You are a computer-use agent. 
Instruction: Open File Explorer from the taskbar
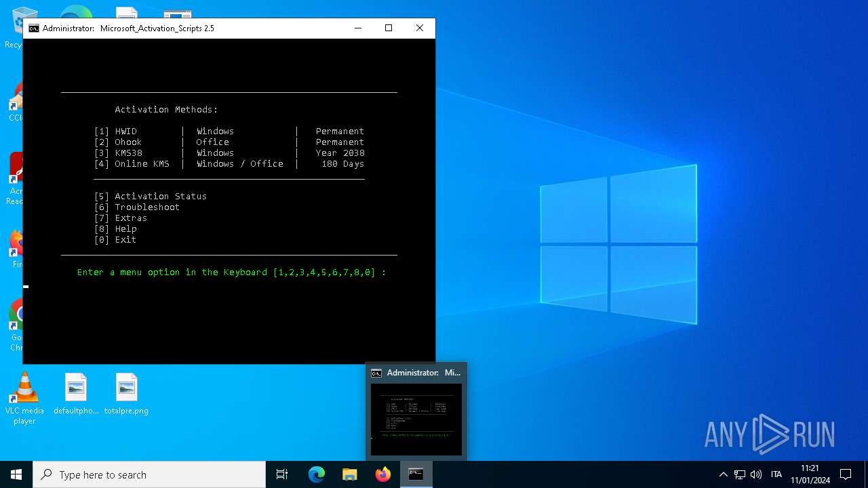pyautogui.click(x=350, y=474)
